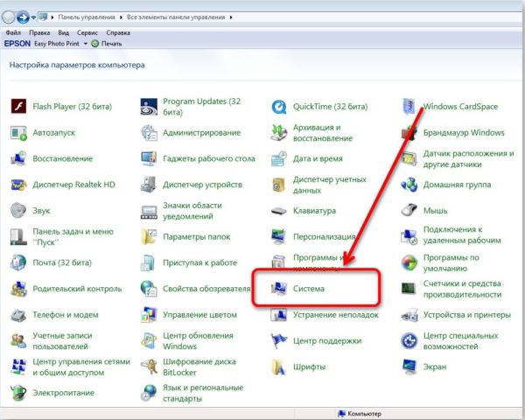Open the Файл menu
The height and width of the screenshot is (420, 525).
coord(13,33)
